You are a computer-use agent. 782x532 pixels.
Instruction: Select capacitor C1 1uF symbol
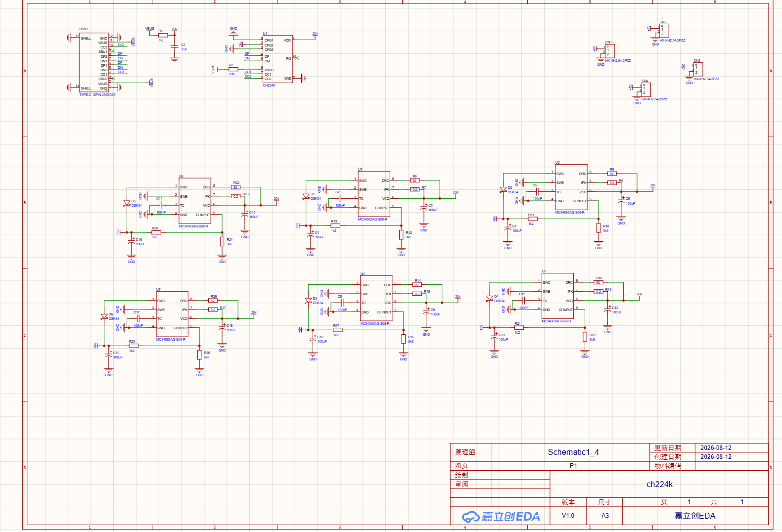pos(174,47)
